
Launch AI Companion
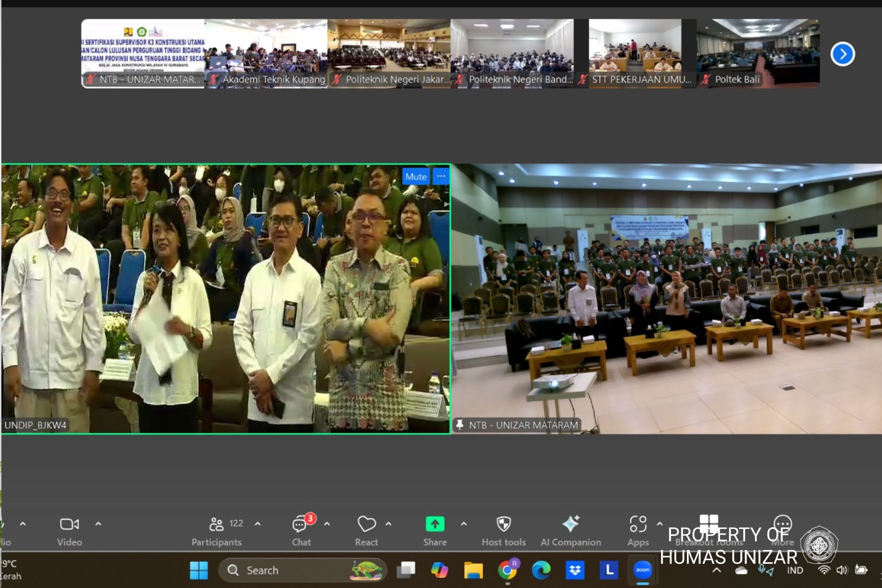[x=571, y=531]
